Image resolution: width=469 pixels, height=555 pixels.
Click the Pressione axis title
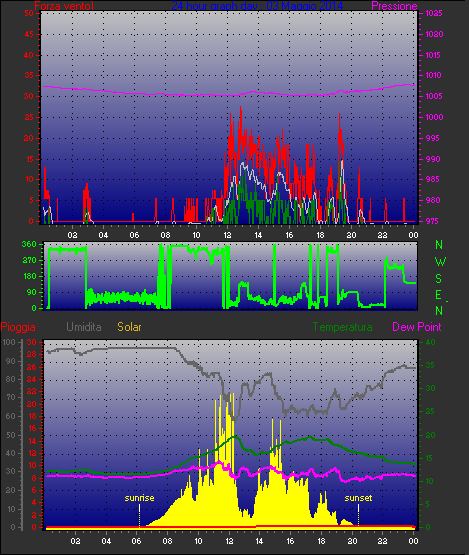point(394,6)
